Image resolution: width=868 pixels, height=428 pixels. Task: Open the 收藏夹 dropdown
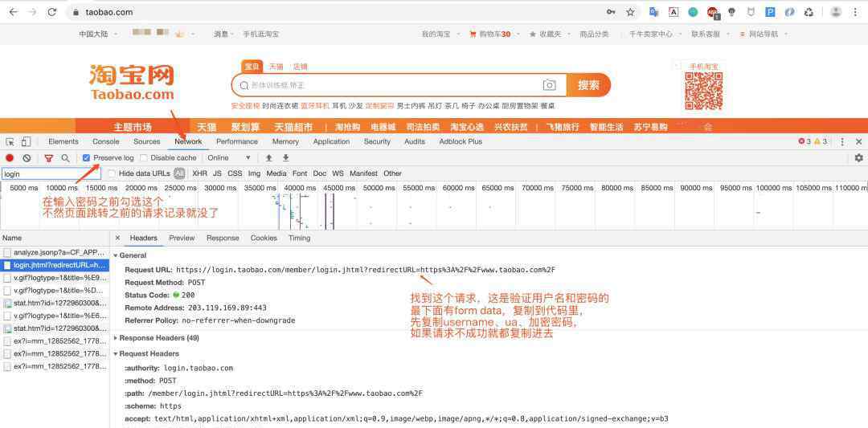pyautogui.click(x=549, y=35)
